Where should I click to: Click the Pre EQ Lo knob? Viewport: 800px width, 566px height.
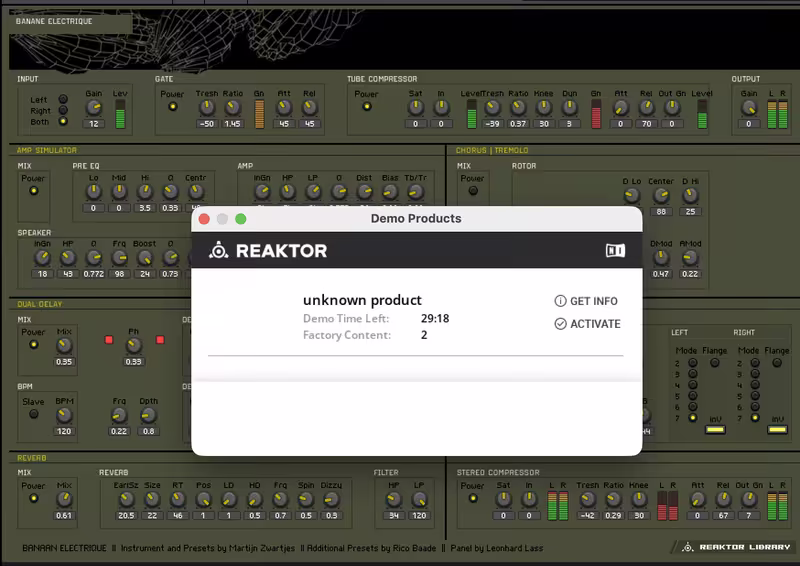93,192
